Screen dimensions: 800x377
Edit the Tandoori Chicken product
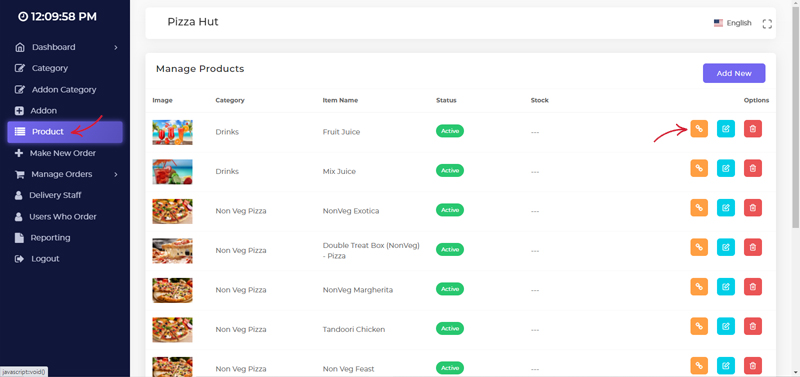pyautogui.click(x=726, y=326)
